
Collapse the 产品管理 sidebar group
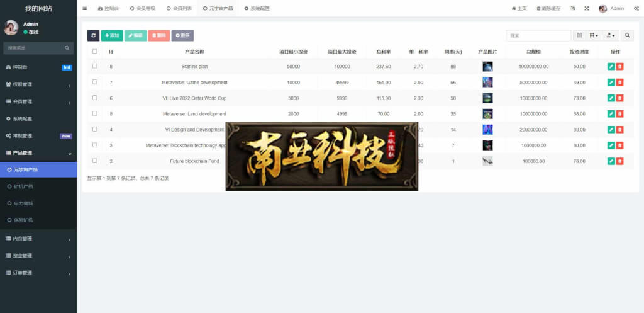tap(38, 152)
